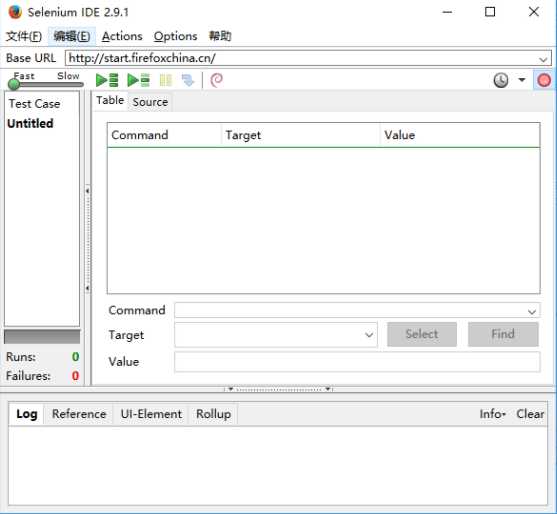Select the Reference tab
This screenshot has height=514, width=557.
point(79,414)
